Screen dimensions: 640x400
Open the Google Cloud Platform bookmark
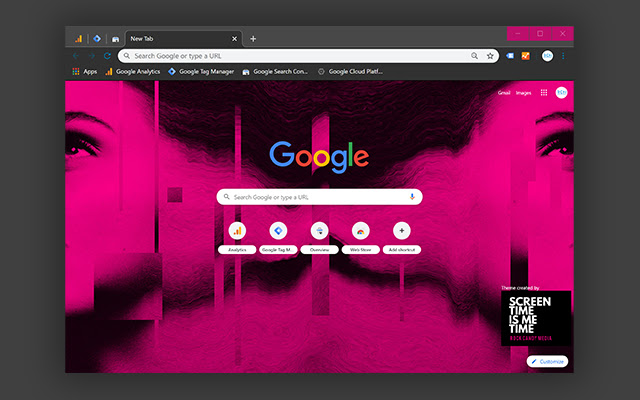coord(350,72)
